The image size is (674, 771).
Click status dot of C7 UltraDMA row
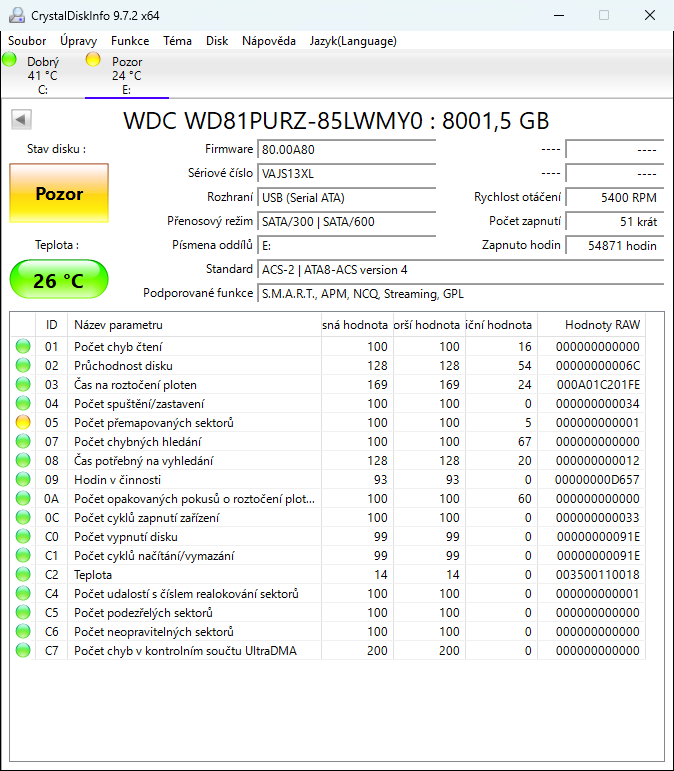click(23, 651)
